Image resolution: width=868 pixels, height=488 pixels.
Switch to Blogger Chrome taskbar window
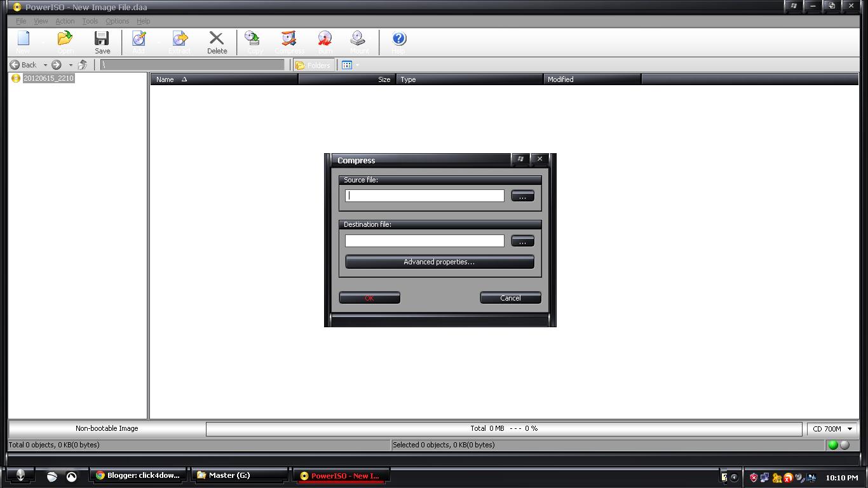137,475
